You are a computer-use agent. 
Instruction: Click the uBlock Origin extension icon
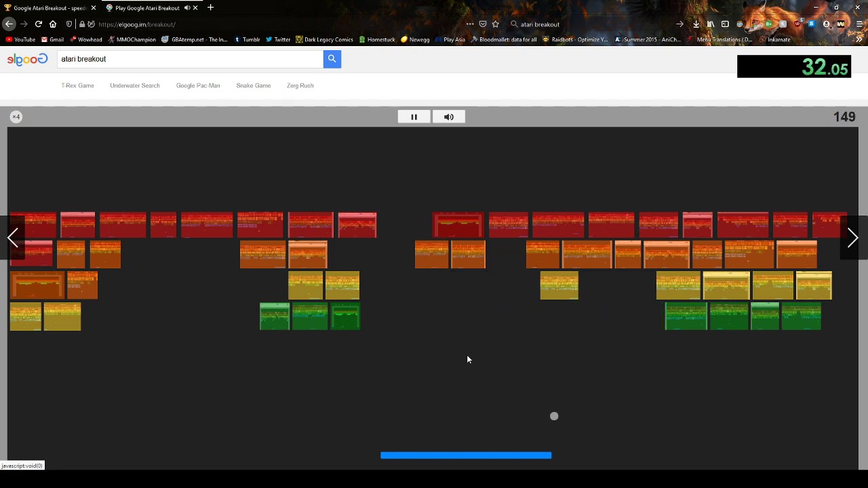click(x=797, y=24)
